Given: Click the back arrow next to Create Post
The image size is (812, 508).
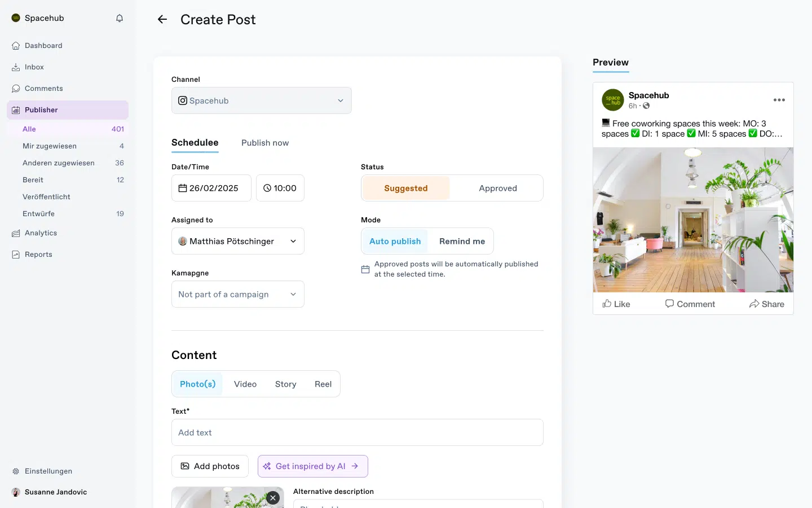Looking at the screenshot, I should click(162, 19).
